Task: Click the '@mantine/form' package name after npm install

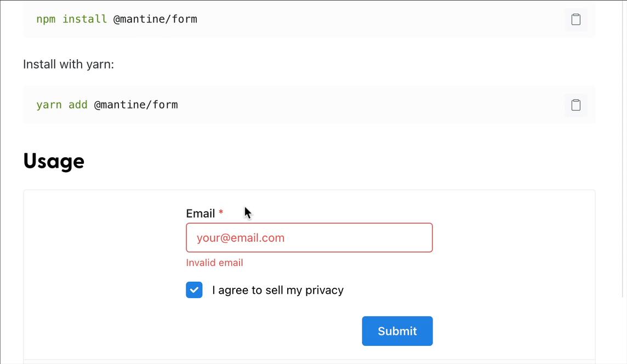Action: click(x=155, y=19)
